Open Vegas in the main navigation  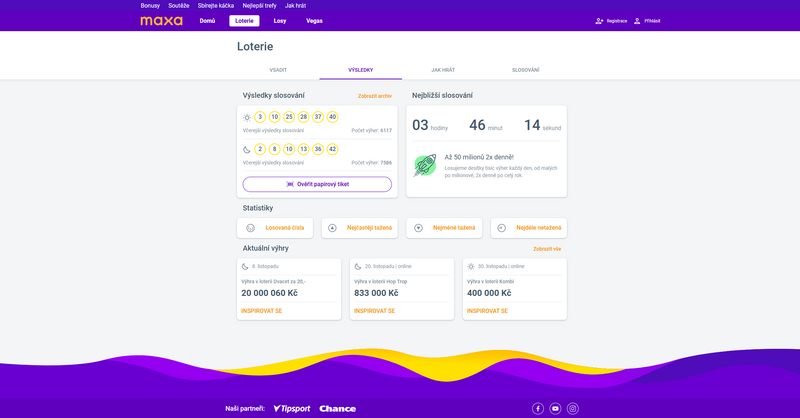(314, 20)
